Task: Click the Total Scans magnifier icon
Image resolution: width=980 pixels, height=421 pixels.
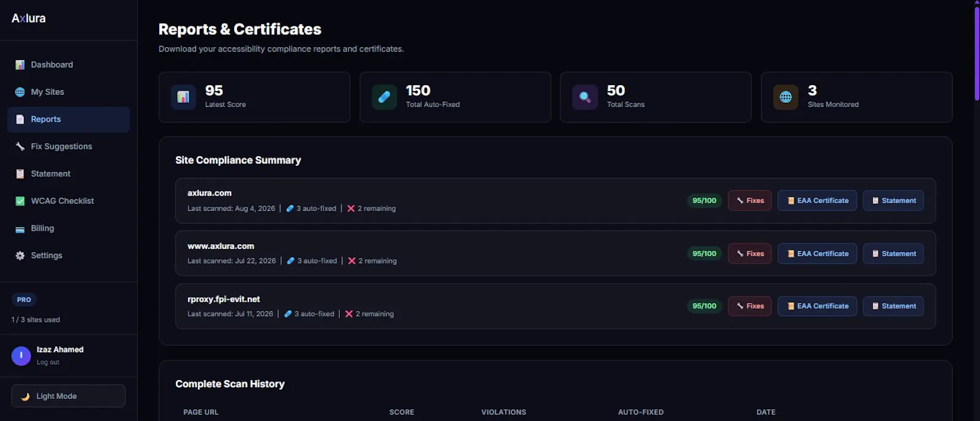Action: (x=585, y=97)
